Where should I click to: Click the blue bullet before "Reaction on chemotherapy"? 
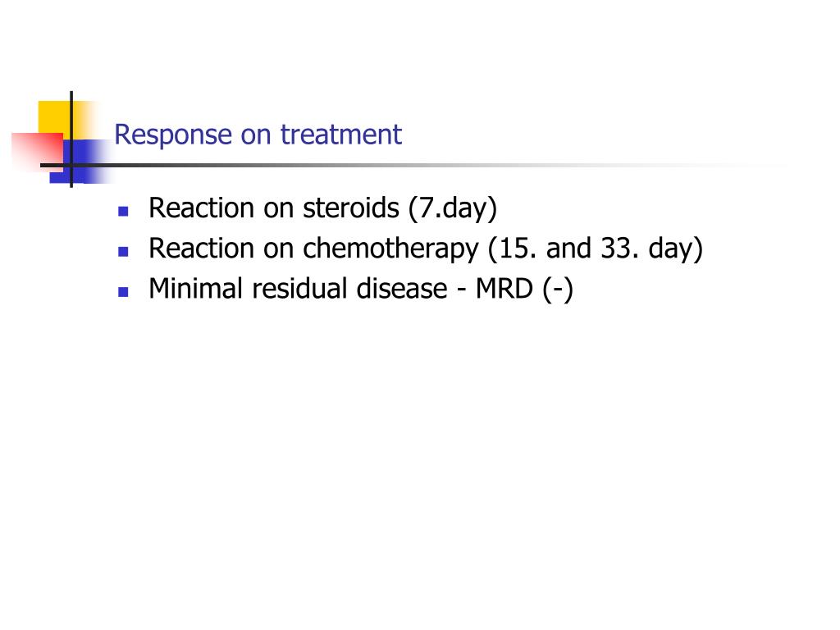123,251
